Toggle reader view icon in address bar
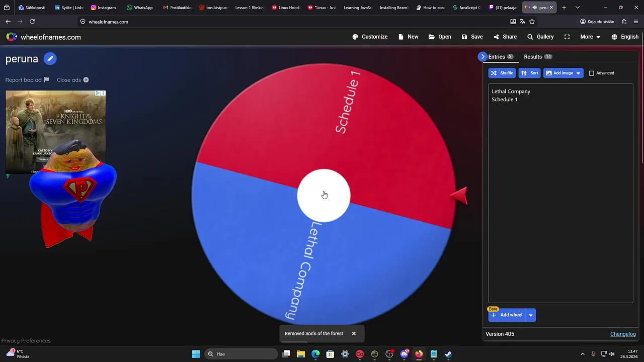This screenshot has width=644, height=362. click(513, 22)
